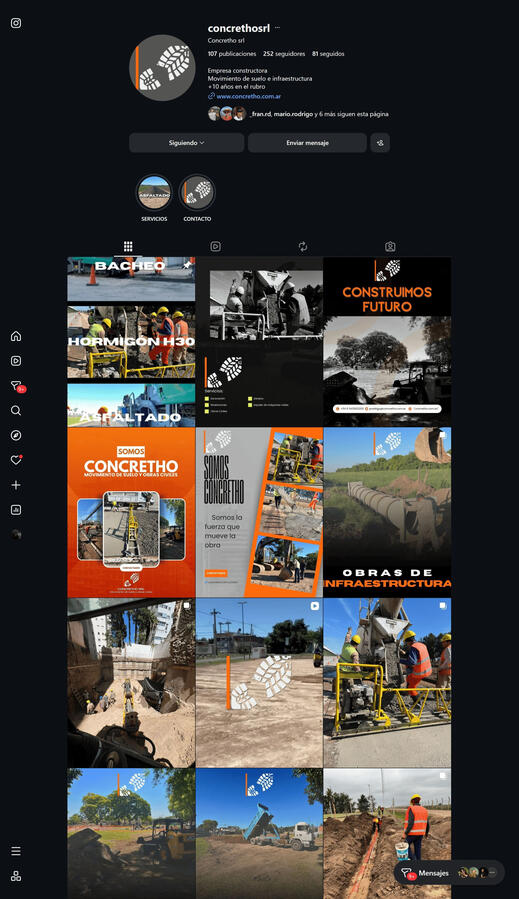Open the reel with logo over dirt road
Screen dimensions: 519x899
coord(259,683)
